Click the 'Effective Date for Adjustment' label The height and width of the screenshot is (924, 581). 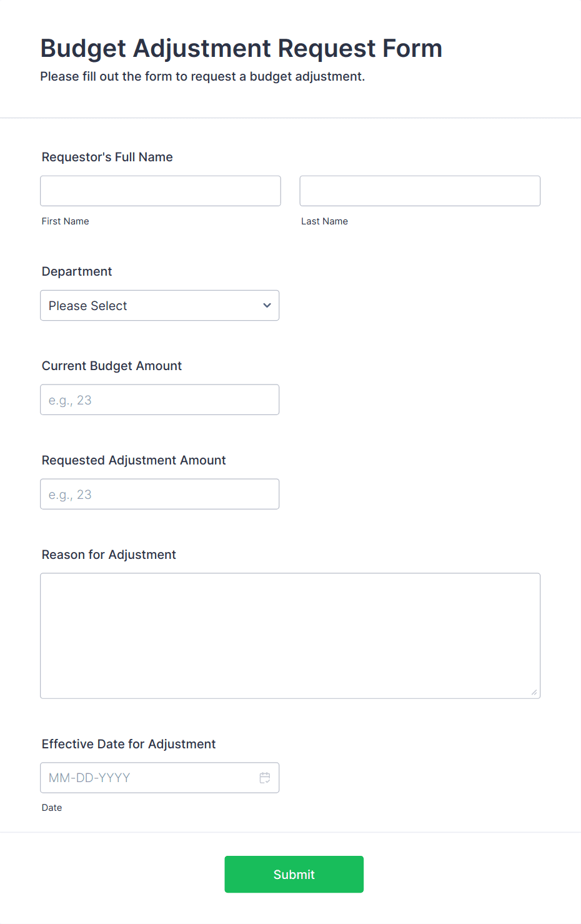[128, 744]
